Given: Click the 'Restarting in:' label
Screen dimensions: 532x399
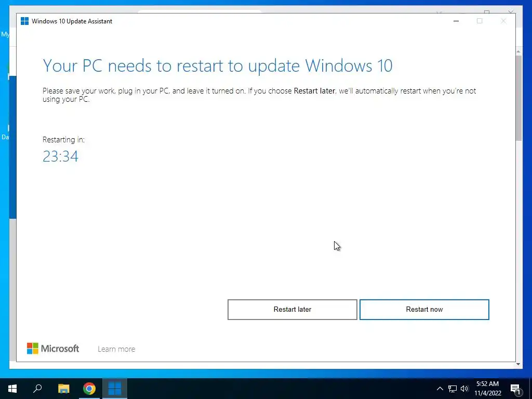Looking at the screenshot, I should click(x=63, y=139).
